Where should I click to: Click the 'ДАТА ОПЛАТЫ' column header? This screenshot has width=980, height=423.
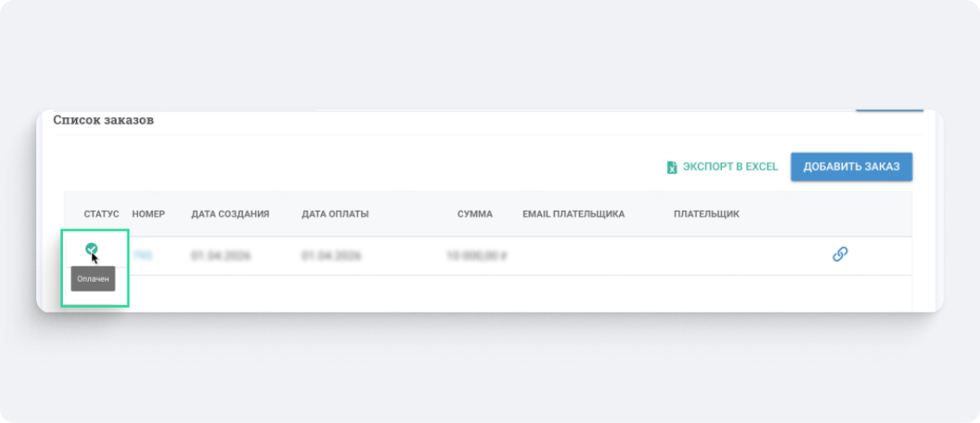pyautogui.click(x=335, y=214)
